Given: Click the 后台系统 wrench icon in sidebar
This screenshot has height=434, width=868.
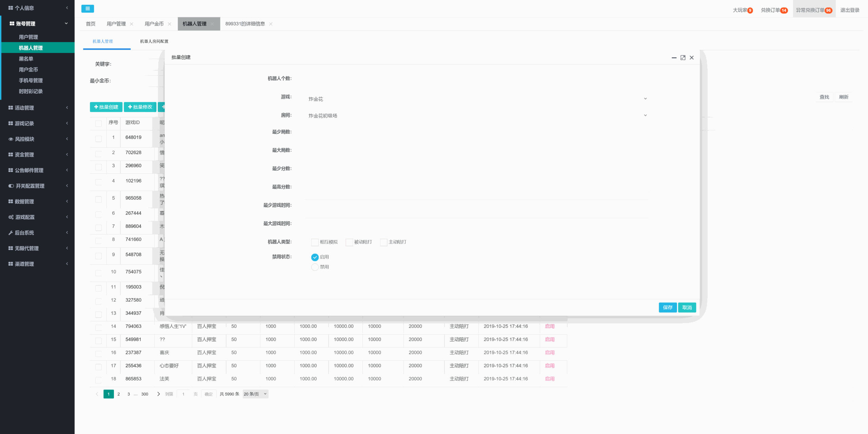Looking at the screenshot, I should 11,233.
